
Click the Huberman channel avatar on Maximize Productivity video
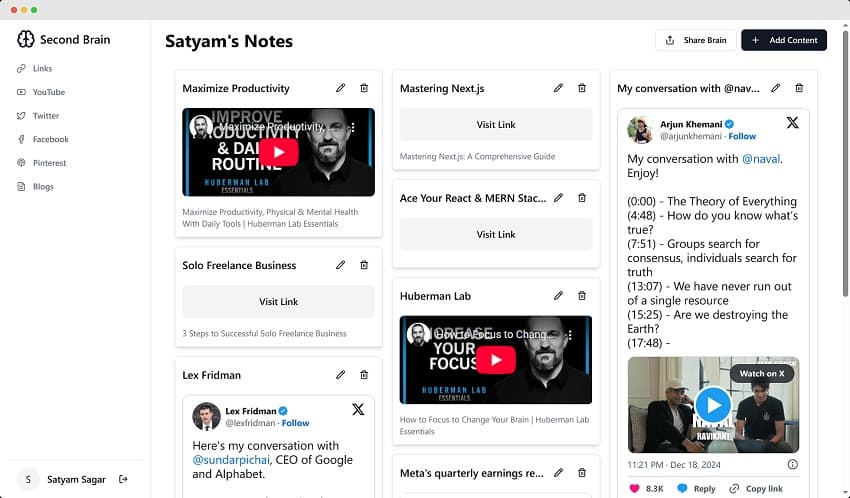(201, 126)
